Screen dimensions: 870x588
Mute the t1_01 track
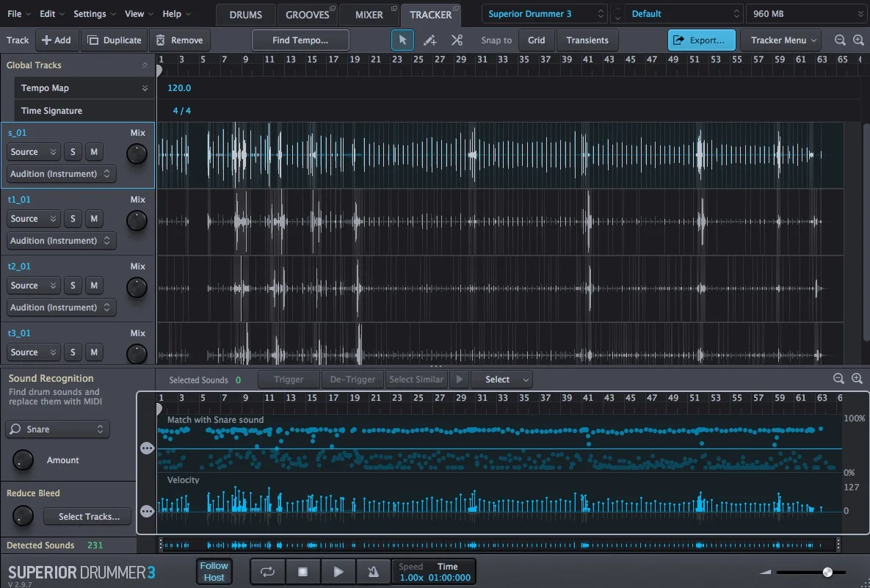(94, 219)
